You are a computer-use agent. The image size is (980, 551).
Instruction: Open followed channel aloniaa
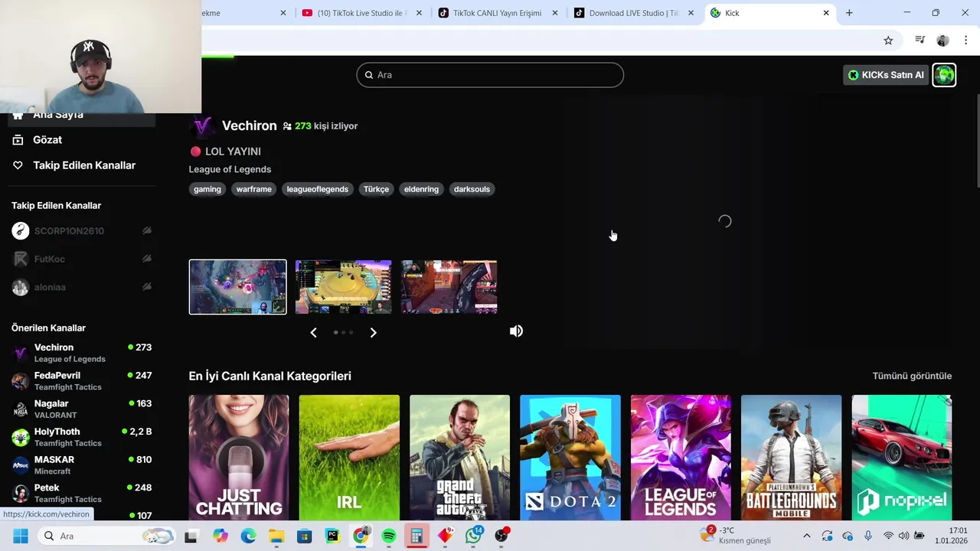pos(50,288)
